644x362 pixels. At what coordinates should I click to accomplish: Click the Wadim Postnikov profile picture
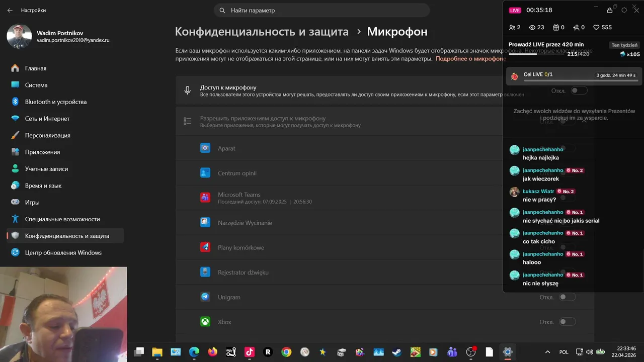[19, 36]
